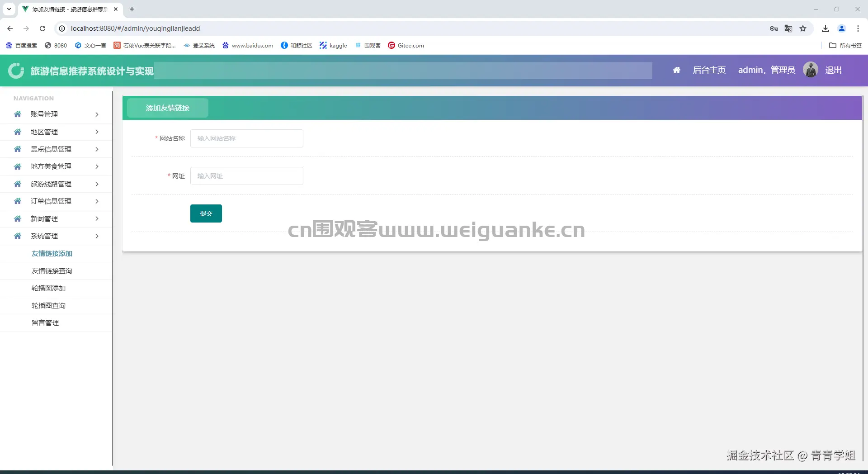Expand the 系统管理 sidebar section
Screen dimensions: 868x474
point(44,236)
